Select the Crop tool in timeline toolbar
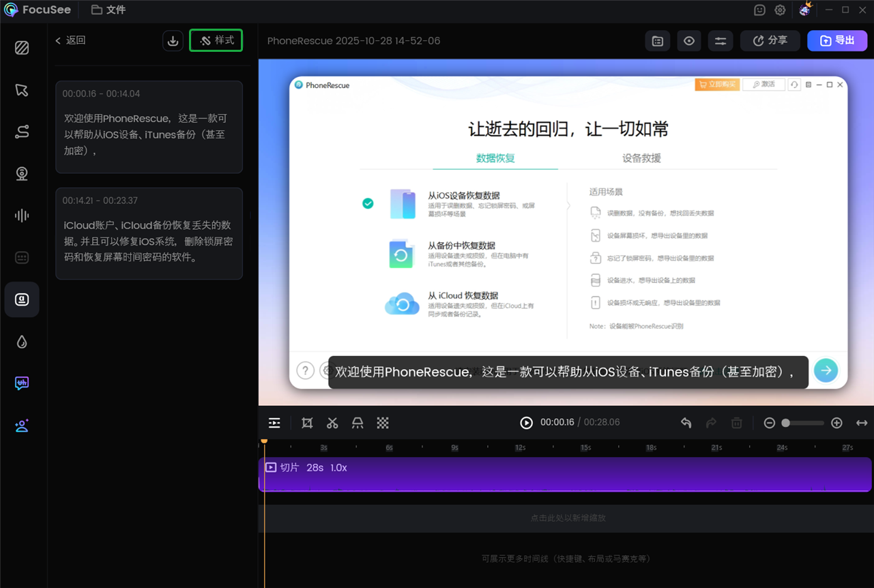The height and width of the screenshot is (588, 874). (x=306, y=423)
